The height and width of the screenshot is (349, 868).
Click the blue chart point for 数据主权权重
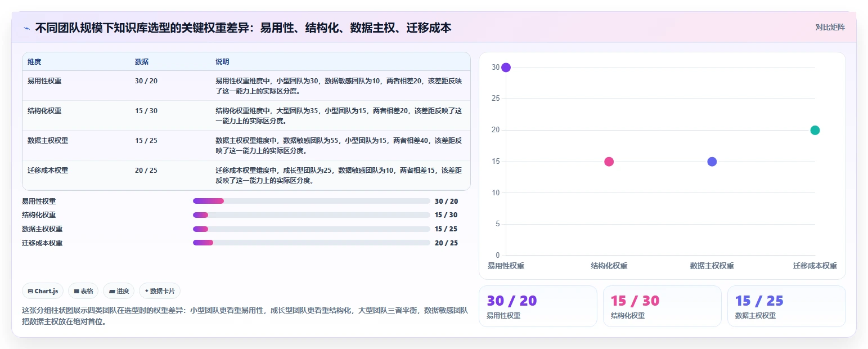(x=712, y=162)
